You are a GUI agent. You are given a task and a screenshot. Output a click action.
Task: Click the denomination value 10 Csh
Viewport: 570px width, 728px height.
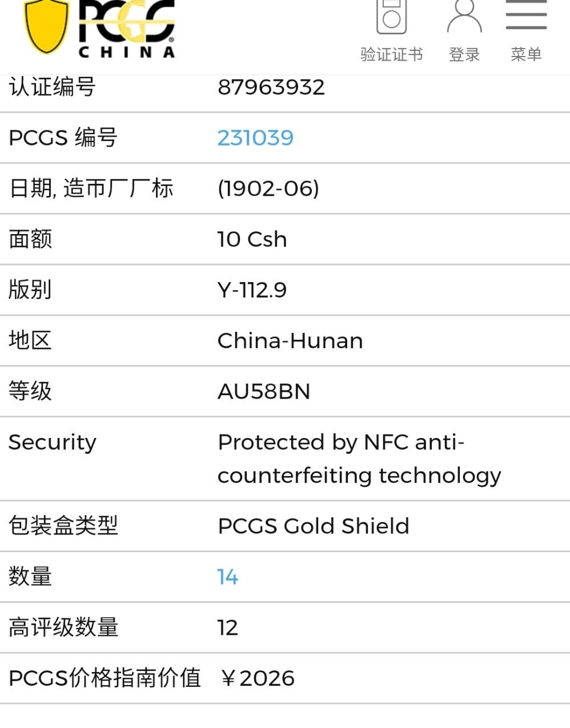[x=252, y=239]
